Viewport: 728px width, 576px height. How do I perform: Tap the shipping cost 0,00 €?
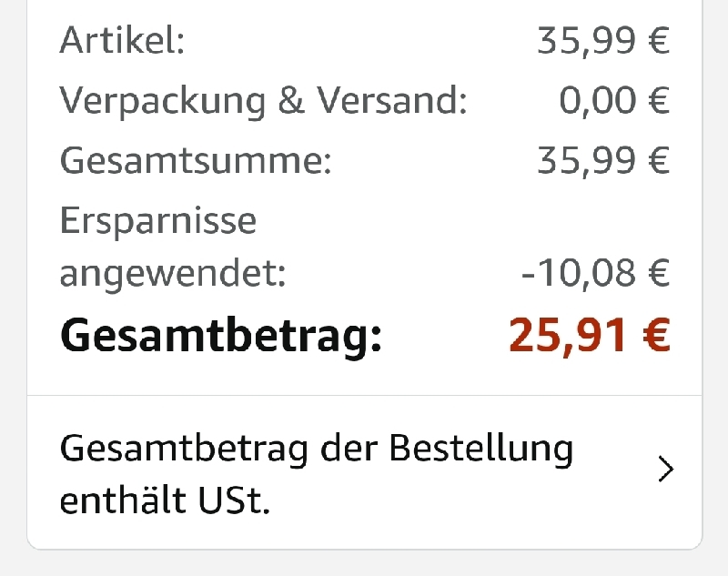point(613,101)
